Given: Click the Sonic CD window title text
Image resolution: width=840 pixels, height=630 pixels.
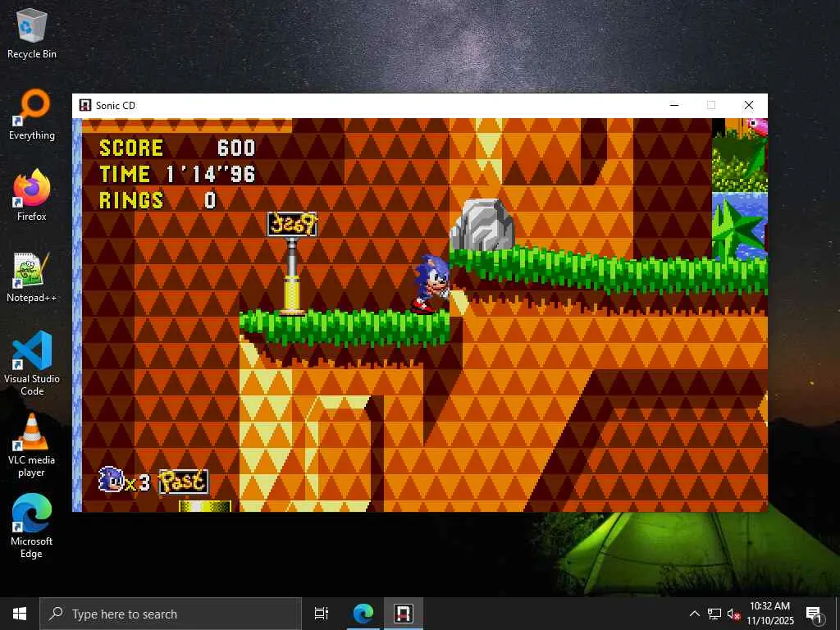Looking at the screenshot, I should (x=116, y=106).
